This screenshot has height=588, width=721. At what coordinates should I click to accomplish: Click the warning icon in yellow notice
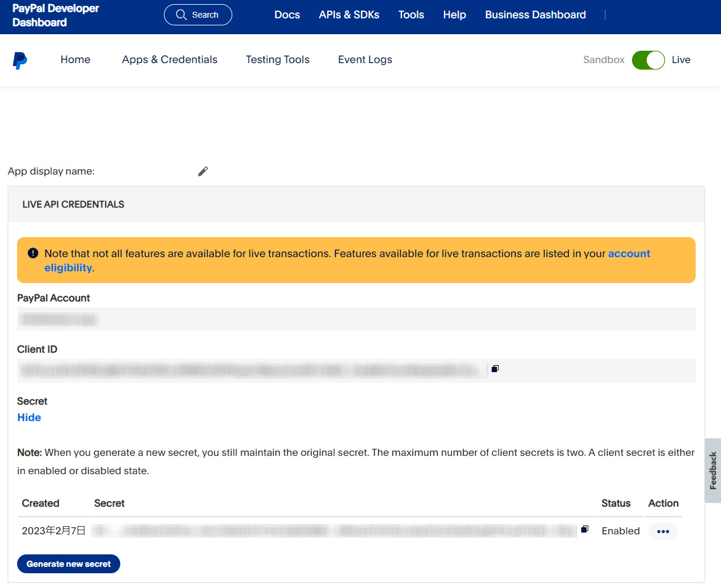33,254
